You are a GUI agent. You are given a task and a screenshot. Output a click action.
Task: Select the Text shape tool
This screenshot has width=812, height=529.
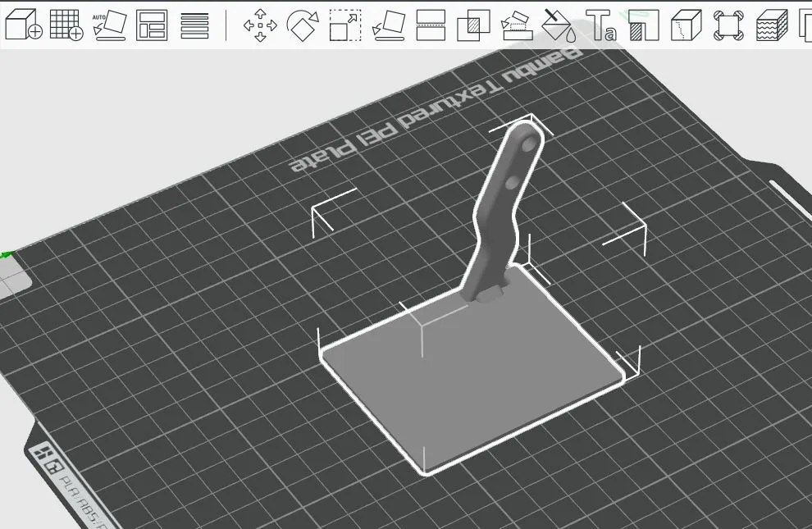pyautogui.click(x=601, y=25)
